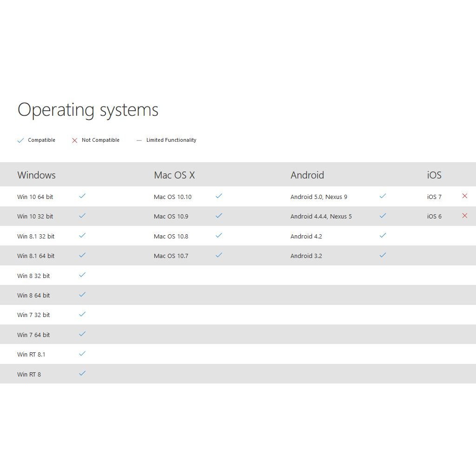Select the iOS column header
This screenshot has width=476, height=476.
pyautogui.click(x=434, y=175)
